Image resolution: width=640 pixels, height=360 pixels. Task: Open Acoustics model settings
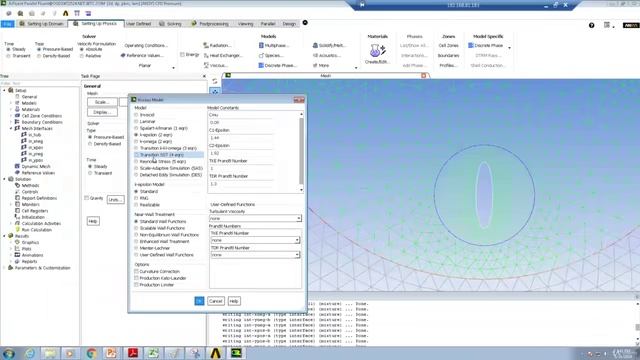coord(327,55)
